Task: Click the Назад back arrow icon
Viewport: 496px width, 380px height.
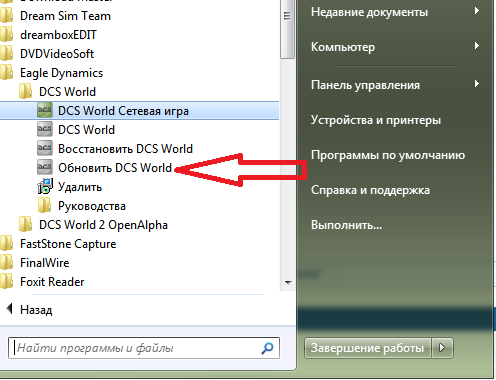Action: point(10,309)
